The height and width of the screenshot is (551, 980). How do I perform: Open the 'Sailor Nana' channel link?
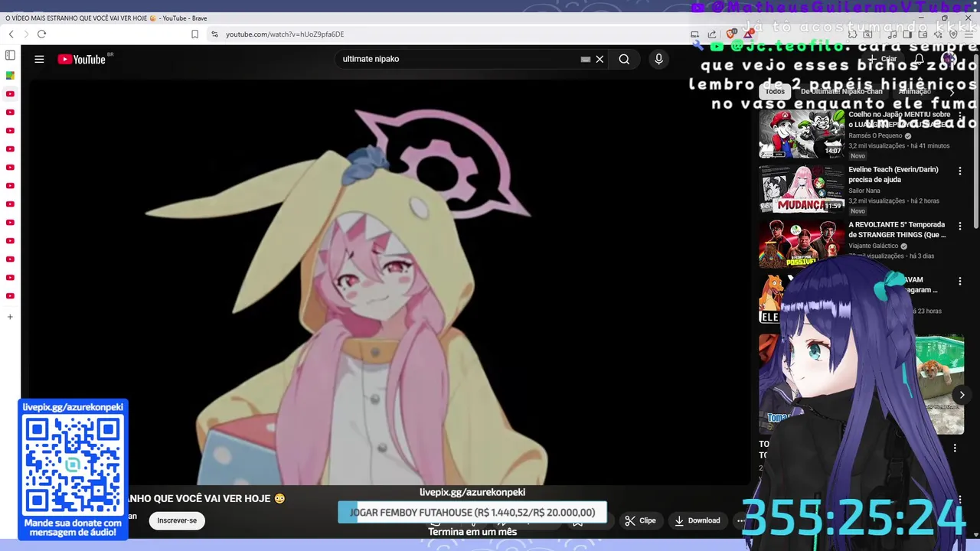click(x=864, y=191)
